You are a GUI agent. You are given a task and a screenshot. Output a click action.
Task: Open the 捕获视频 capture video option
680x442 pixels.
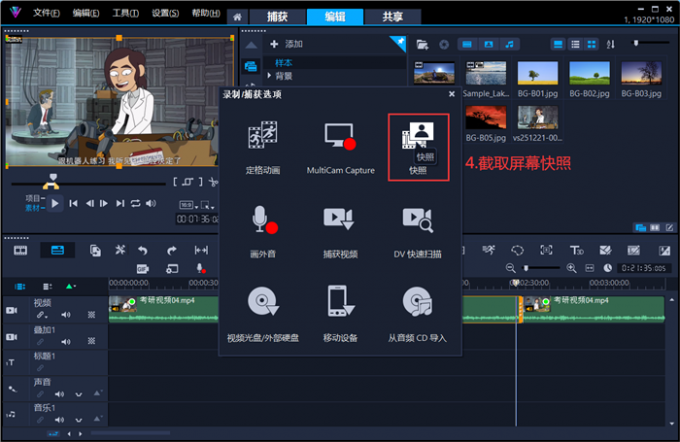click(x=340, y=231)
